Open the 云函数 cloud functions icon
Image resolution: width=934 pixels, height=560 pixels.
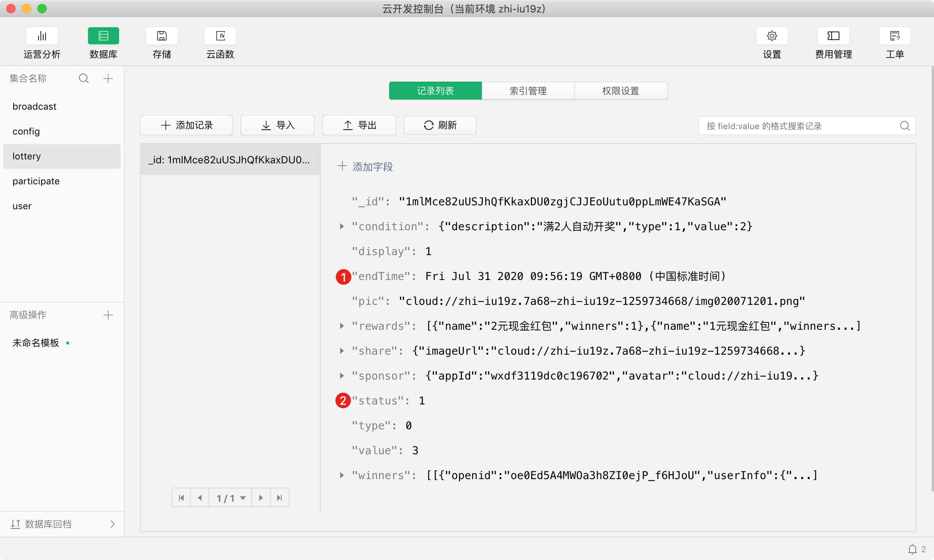pyautogui.click(x=220, y=36)
